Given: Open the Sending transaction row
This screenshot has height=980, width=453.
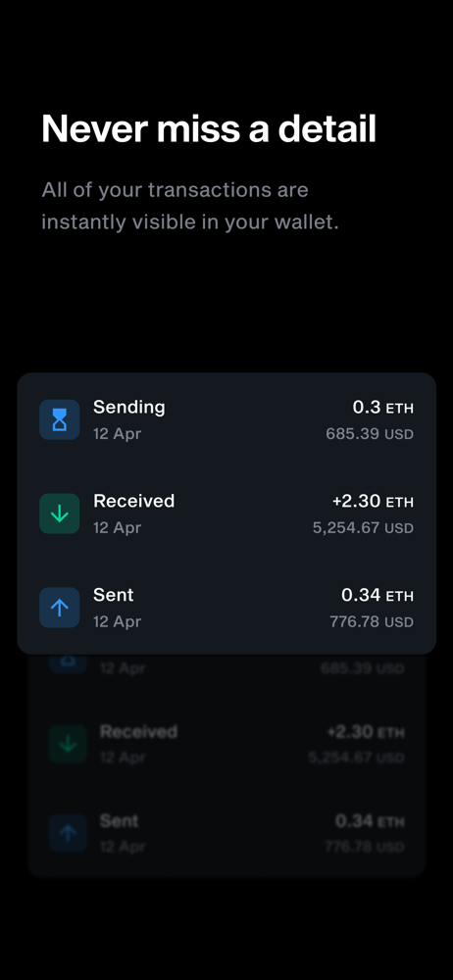Looking at the screenshot, I should coord(226,419).
